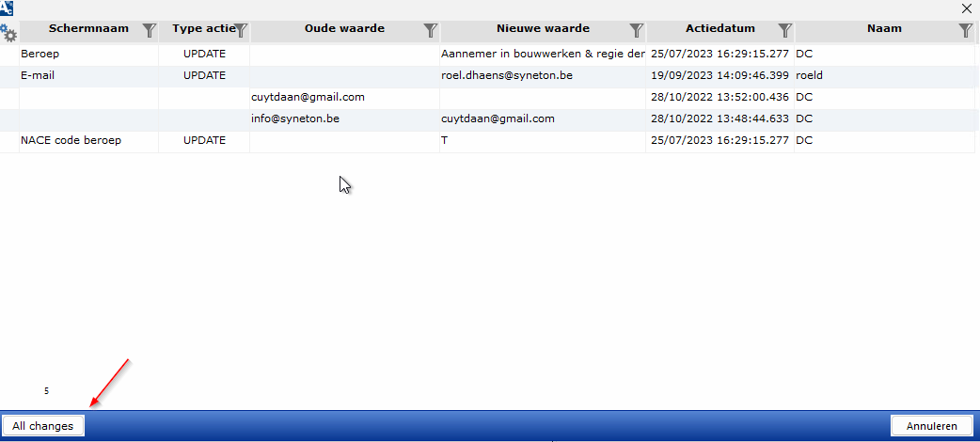Open the Nieuwe waarde column filter

tap(636, 31)
